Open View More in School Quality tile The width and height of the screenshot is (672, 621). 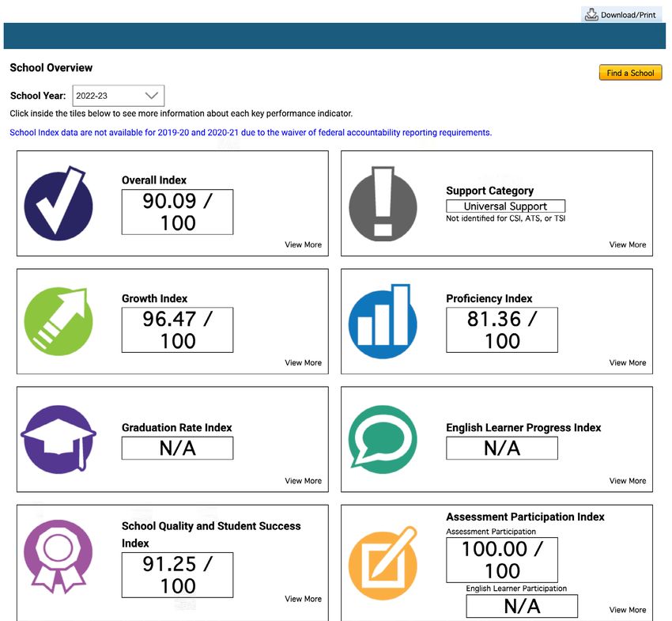[x=303, y=599]
